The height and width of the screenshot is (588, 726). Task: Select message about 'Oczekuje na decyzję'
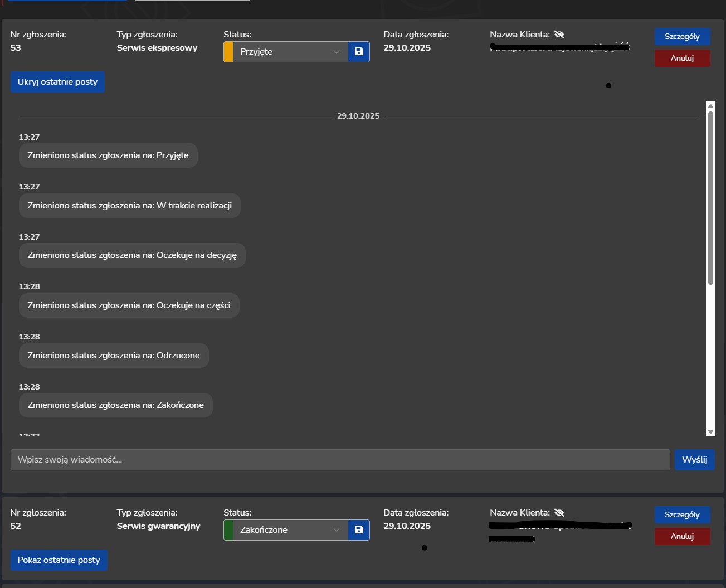[x=132, y=255]
